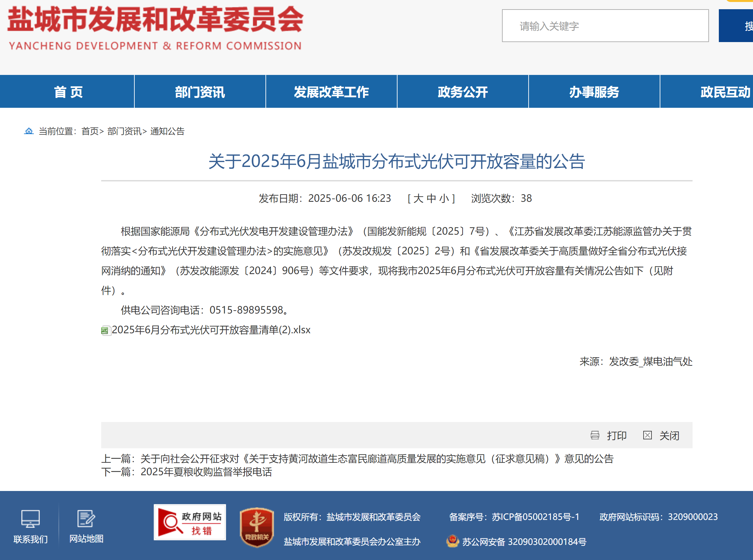Open the 办事服务 navigation tab
753x560 pixels.
click(x=594, y=91)
